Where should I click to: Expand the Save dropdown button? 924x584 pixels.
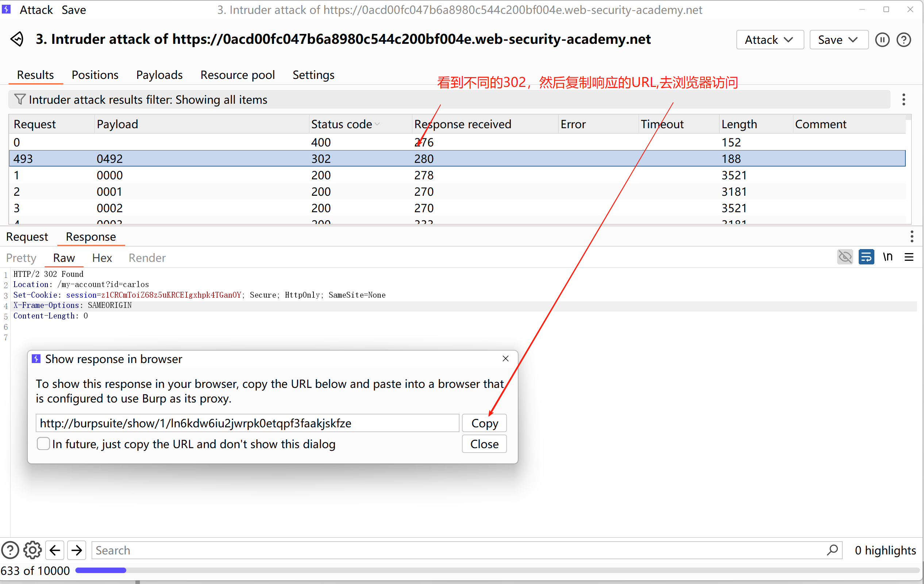pyautogui.click(x=839, y=40)
